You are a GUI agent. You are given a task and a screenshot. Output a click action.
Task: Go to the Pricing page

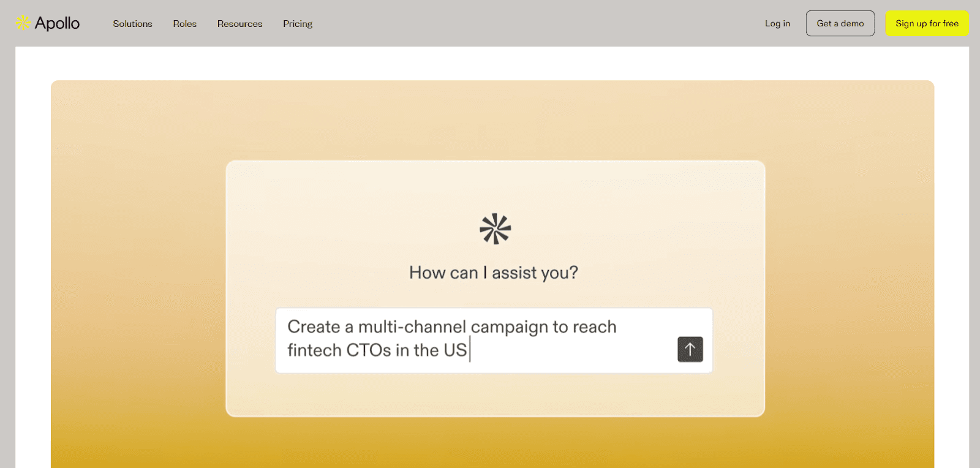click(298, 23)
